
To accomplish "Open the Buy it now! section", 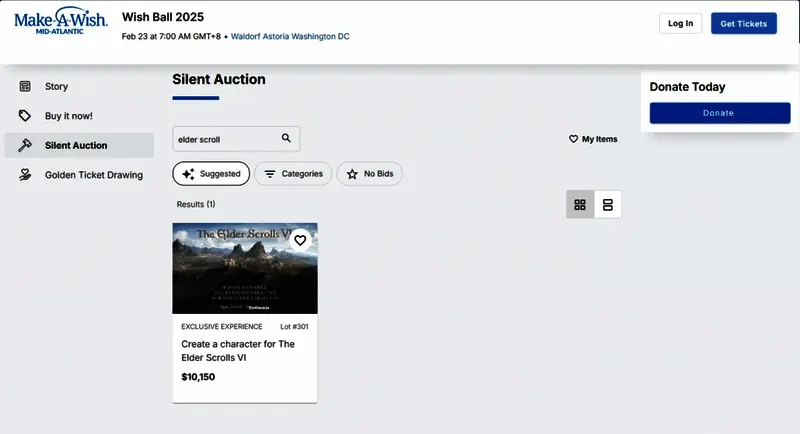I will pyautogui.click(x=68, y=116).
